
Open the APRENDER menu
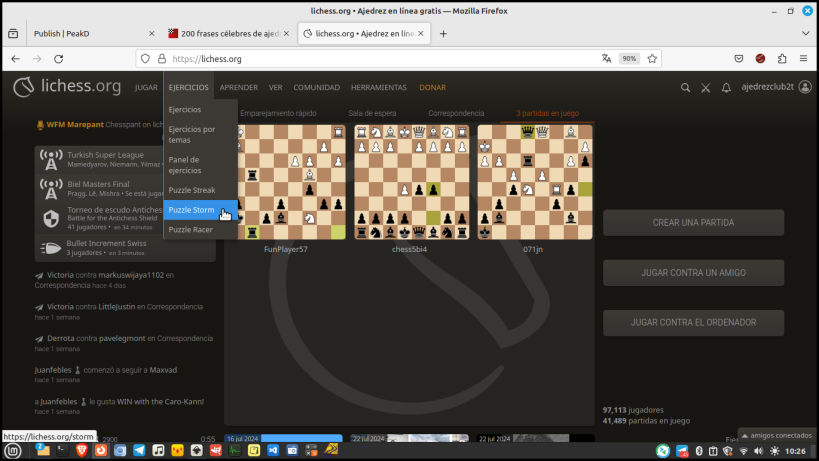click(239, 87)
